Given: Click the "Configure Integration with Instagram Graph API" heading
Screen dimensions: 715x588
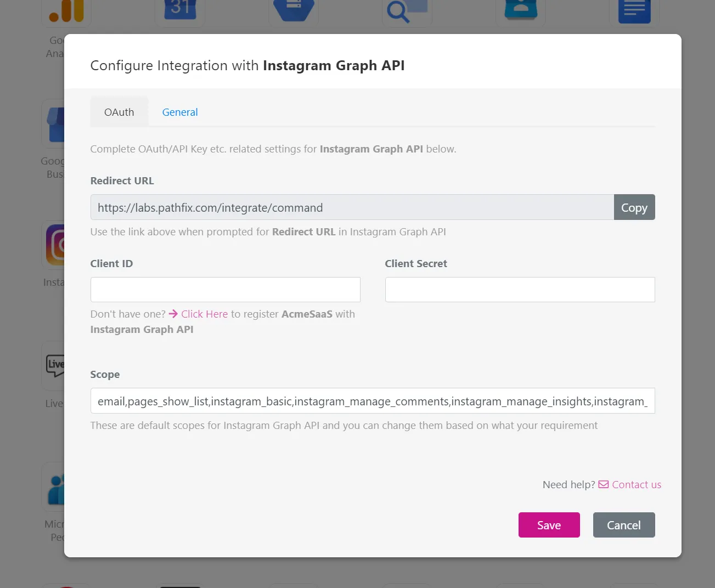Looking at the screenshot, I should tap(247, 65).
